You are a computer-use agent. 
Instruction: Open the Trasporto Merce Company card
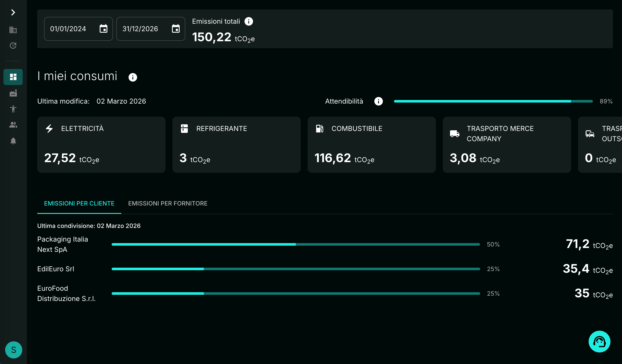(x=507, y=145)
